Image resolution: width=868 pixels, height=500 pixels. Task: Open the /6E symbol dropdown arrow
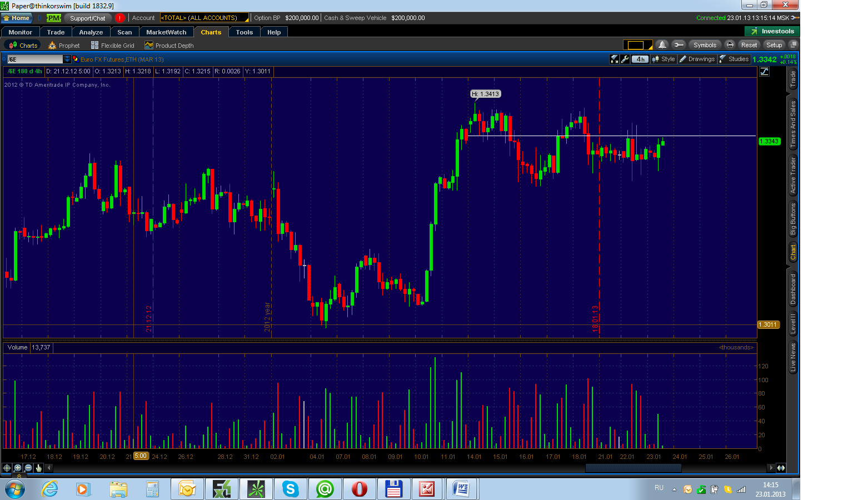pyautogui.click(x=67, y=59)
